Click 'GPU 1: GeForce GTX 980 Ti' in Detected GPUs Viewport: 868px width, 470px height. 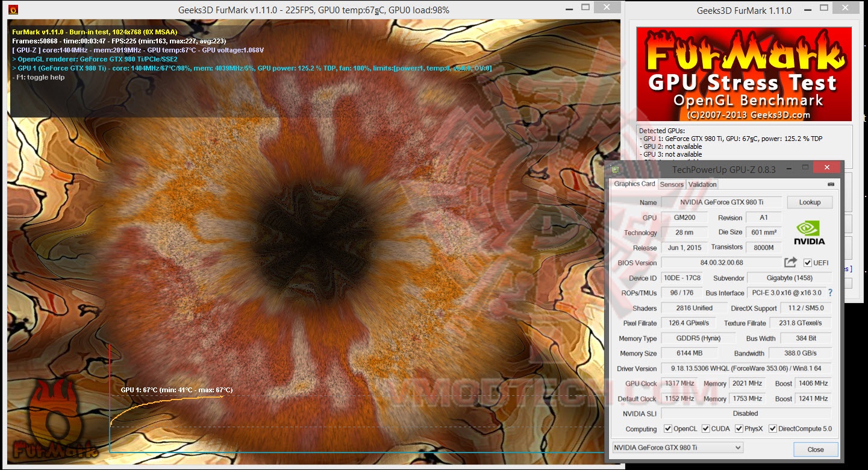pyautogui.click(x=731, y=139)
